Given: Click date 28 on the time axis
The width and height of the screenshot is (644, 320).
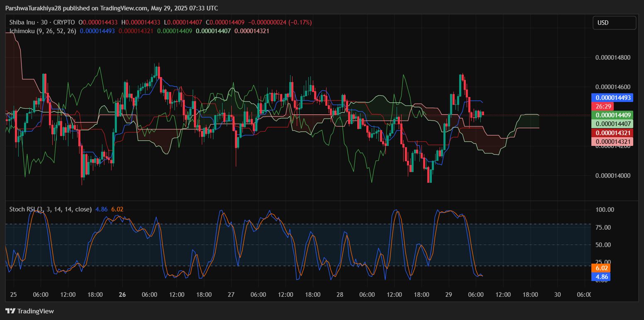Looking at the screenshot, I should (340, 295).
